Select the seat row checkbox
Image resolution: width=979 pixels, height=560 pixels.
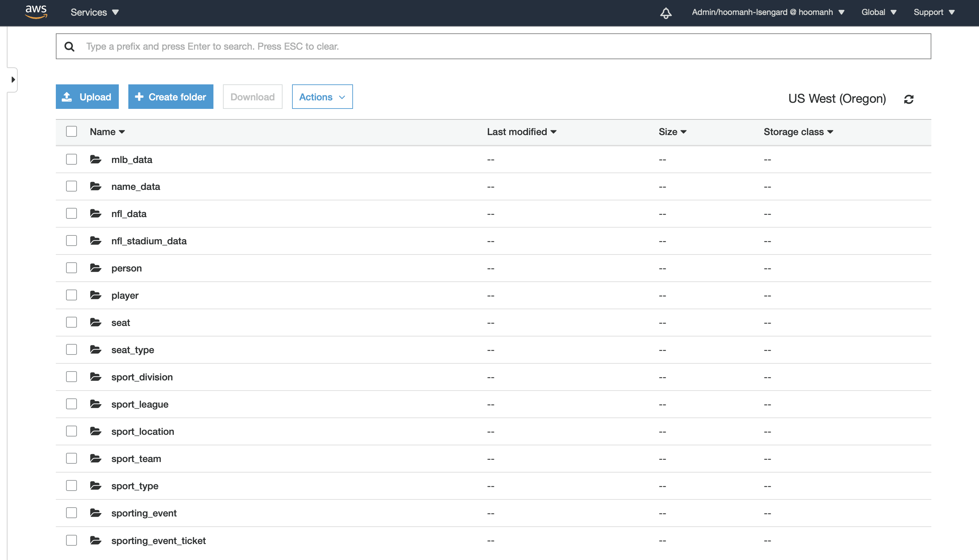pyautogui.click(x=71, y=322)
